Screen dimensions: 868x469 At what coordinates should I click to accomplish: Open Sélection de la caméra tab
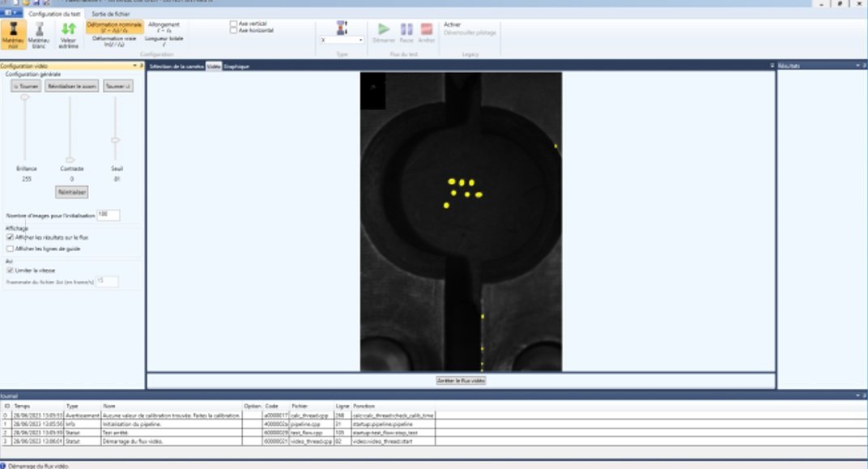coord(177,66)
